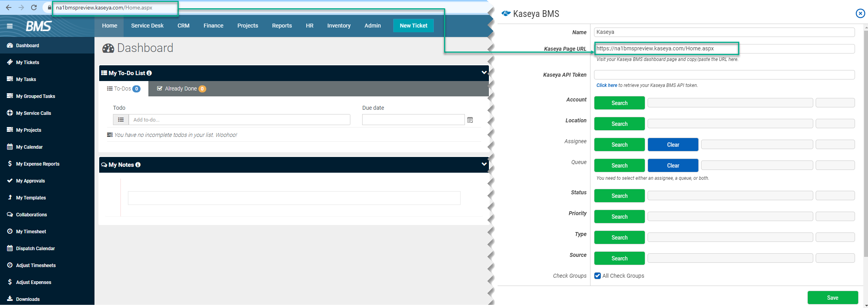Open the Finance menu
The height and width of the screenshot is (308, 868).
click(x=213, y=26)
